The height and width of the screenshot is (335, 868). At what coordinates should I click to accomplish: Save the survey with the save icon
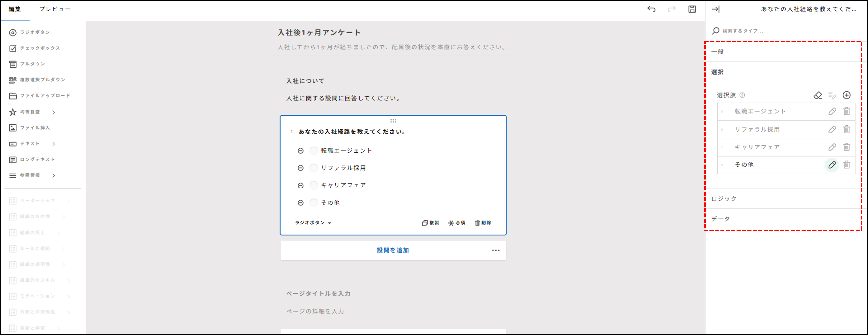692,9
